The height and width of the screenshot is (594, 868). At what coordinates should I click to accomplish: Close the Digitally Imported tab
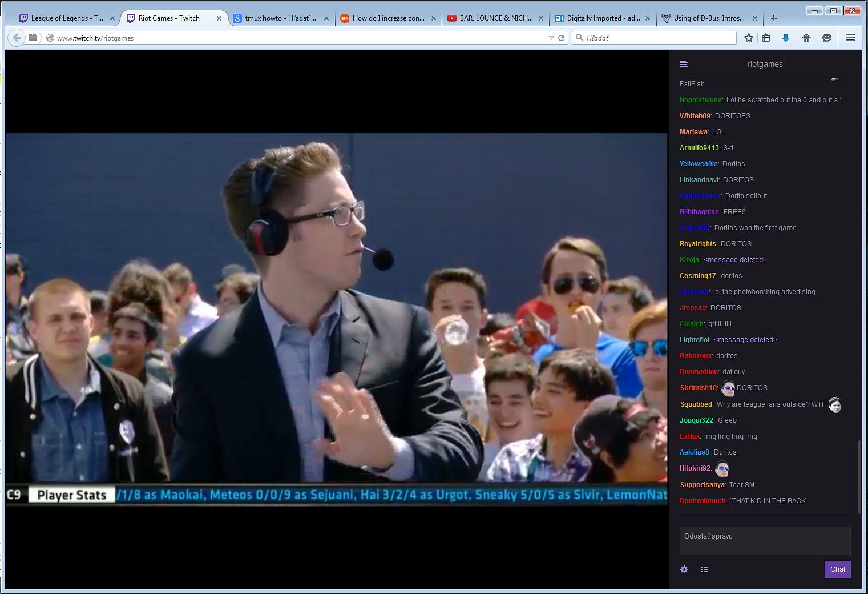(648, 18)
